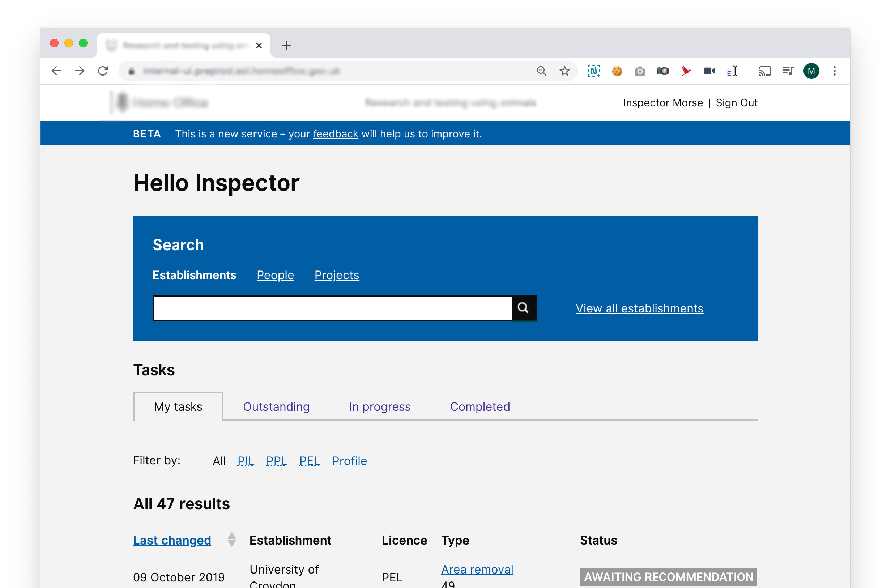This screenshot has height=588, width=891.
Task: Switch to the Outstanding tab
Action: click(x=276, y=407)
